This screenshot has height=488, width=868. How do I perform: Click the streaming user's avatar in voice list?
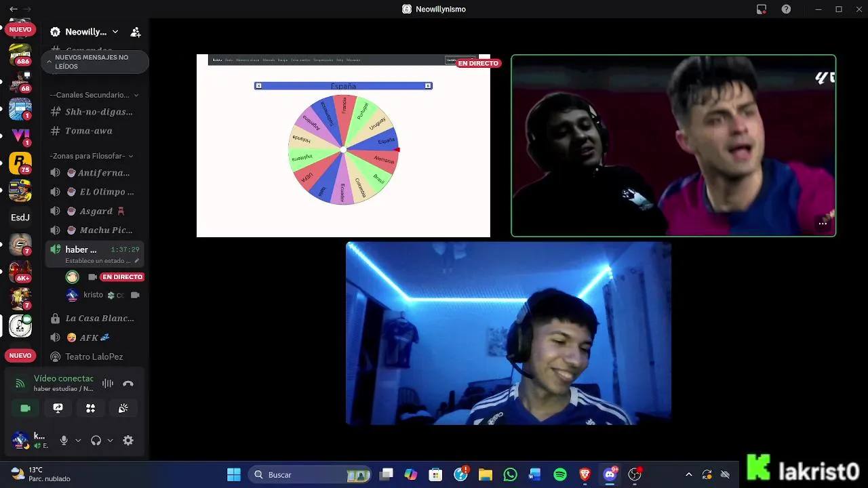point(72,277)
